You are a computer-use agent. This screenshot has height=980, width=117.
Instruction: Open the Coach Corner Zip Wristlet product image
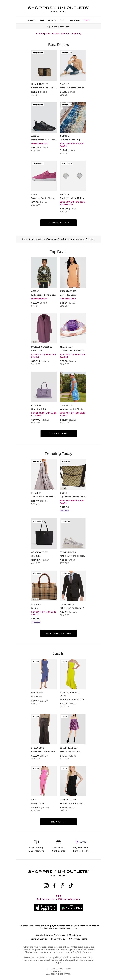click(44, 65)
